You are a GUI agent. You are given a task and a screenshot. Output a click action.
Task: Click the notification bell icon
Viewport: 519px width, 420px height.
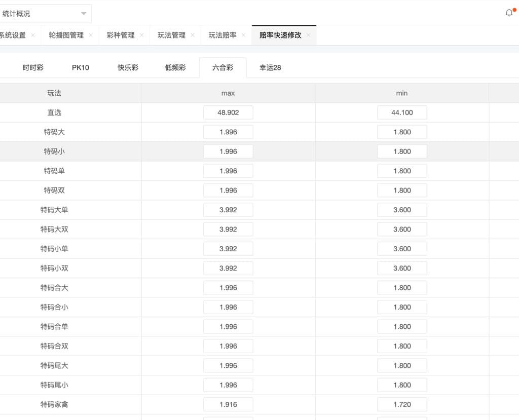(x=509, y=13)
